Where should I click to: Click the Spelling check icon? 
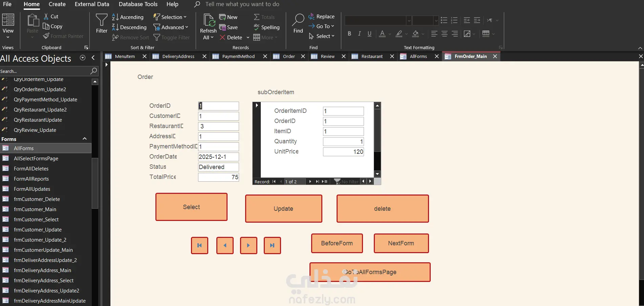tap(257, 27)
